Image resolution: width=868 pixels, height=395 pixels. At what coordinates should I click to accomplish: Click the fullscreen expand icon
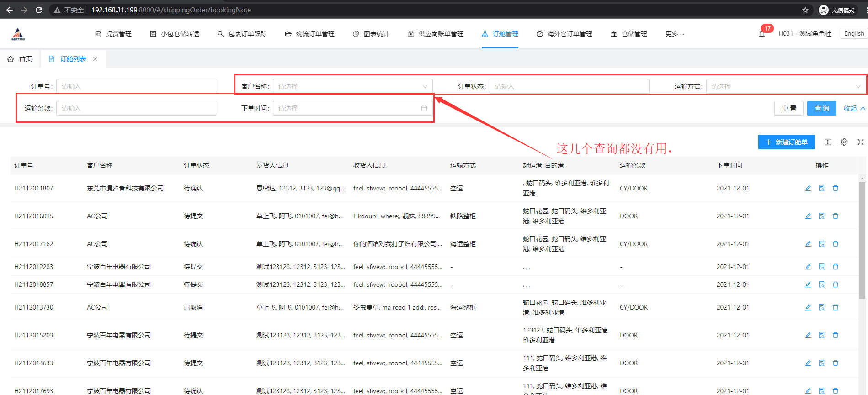pos(861,142)
